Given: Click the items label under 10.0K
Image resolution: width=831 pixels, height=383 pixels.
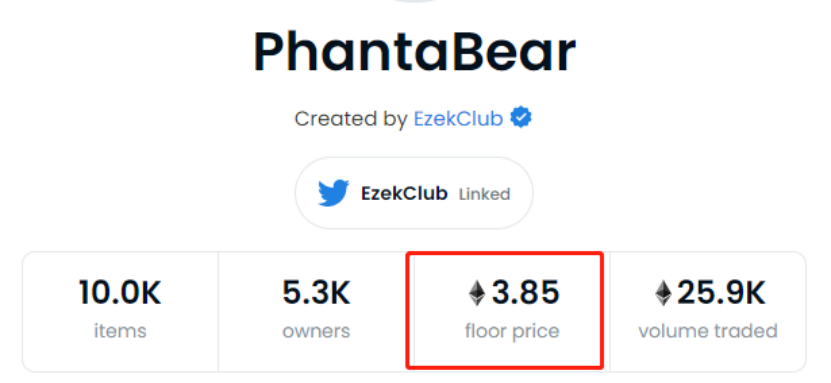Looking at the screenshot, I should [120, 332].
